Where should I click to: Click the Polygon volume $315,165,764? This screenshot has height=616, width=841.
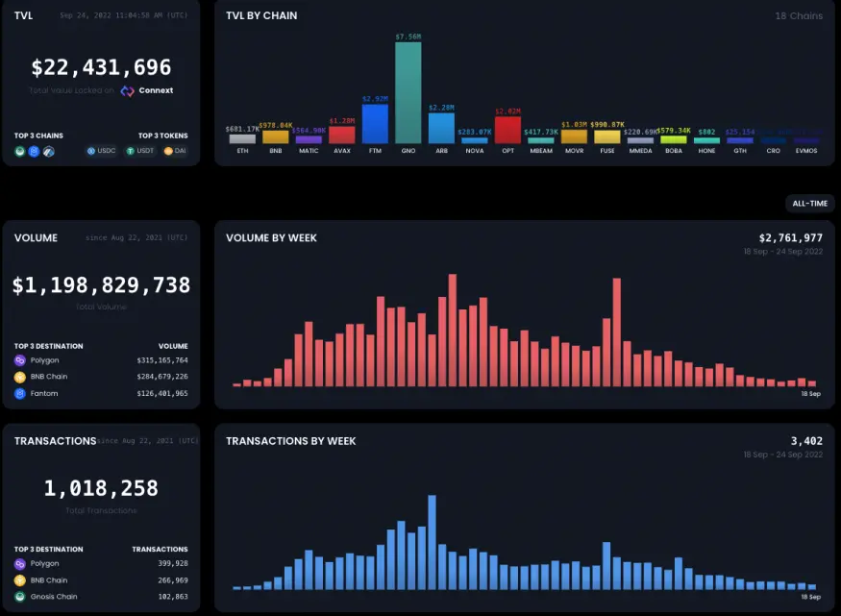click(162, 360)
